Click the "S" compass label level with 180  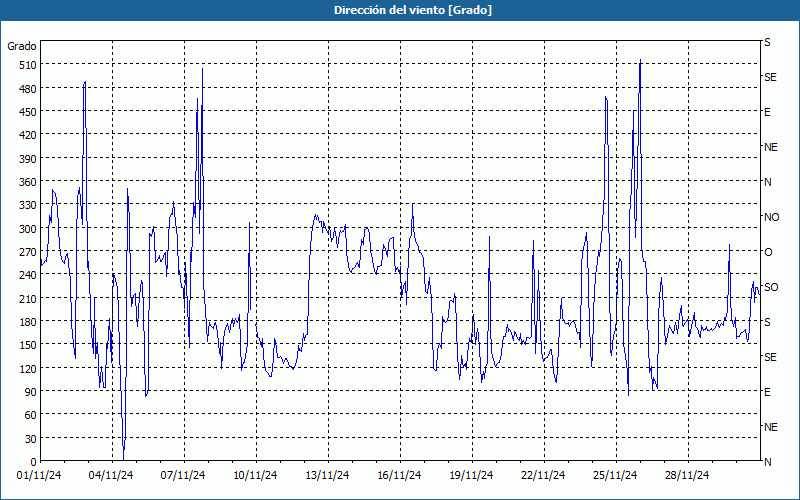click(767, 322)
